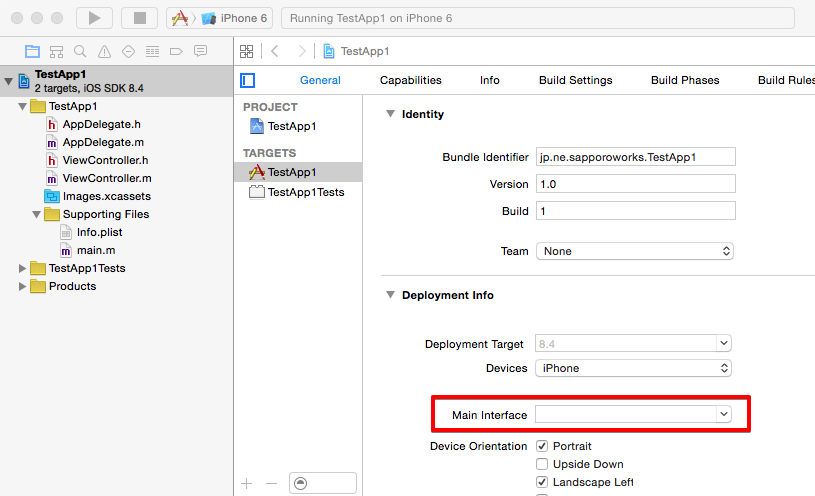Click the targets filter field
The height and width of the screenshot is (496, 815).
(323, 483)
